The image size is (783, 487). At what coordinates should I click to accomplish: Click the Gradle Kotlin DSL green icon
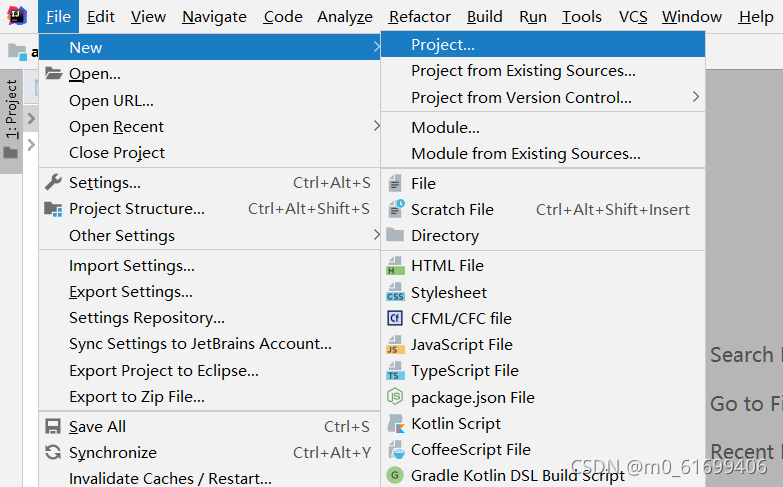(x=395, y=475)
